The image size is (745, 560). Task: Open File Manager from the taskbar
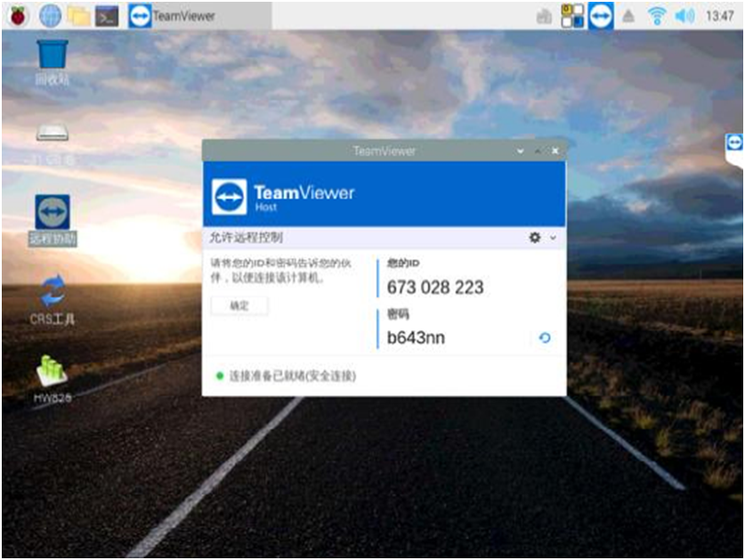pos(78,15)
